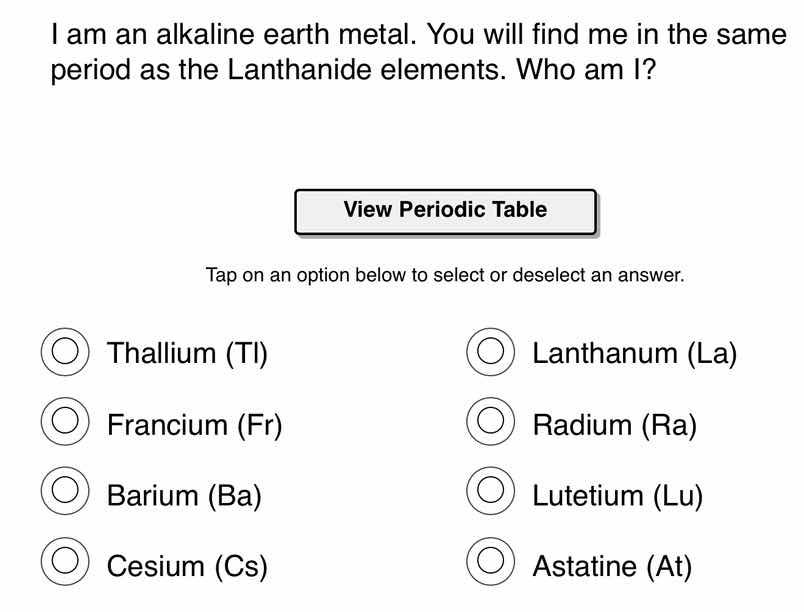Screen dimensions: 804x612
Task: Select the Lanthanum (La) radio button
Action: click(x=490, y=352)
